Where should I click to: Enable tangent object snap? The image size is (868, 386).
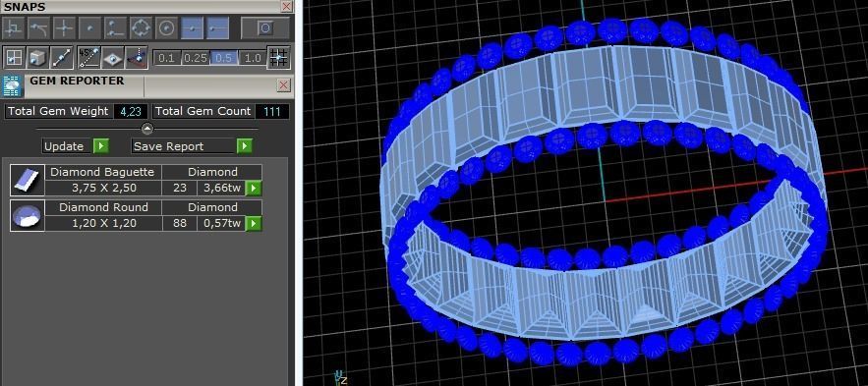pyautogui.click(x=38, y=28)
